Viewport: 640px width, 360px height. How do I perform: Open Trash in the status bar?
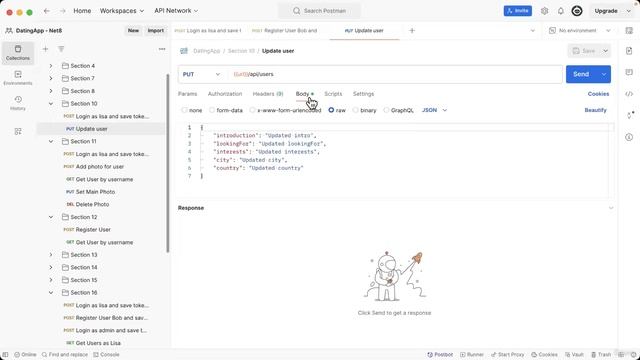[601, 354]
